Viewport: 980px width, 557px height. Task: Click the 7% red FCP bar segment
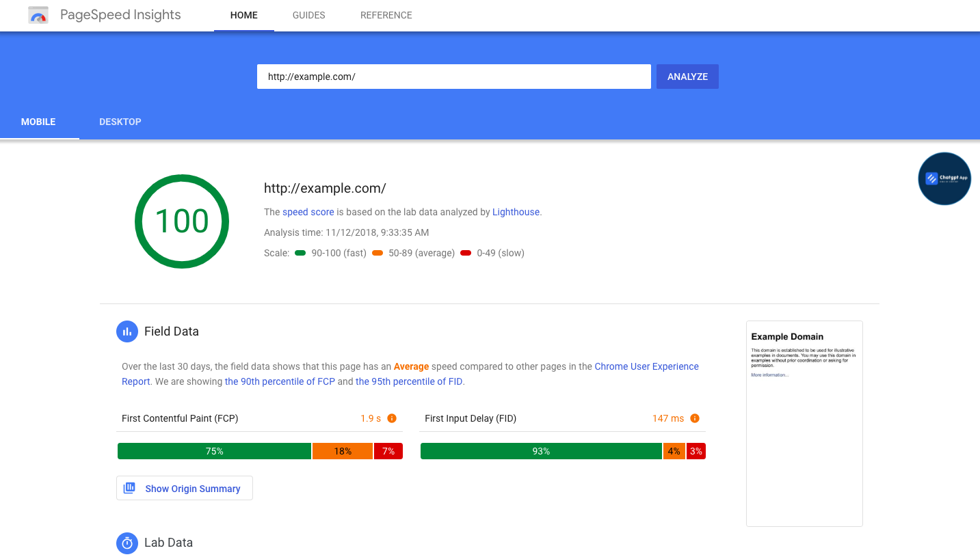[388, 451]
